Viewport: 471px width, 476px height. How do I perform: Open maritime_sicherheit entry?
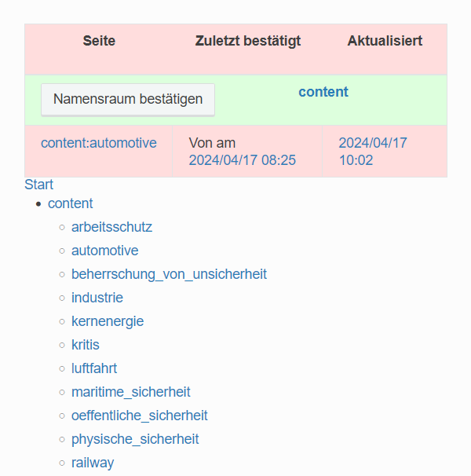[130, 392]
